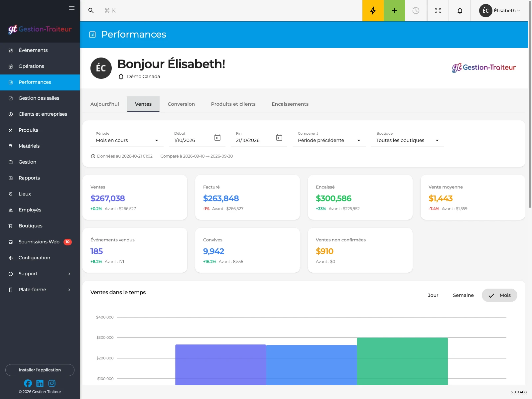Open the history clock icon

point(416,11)
